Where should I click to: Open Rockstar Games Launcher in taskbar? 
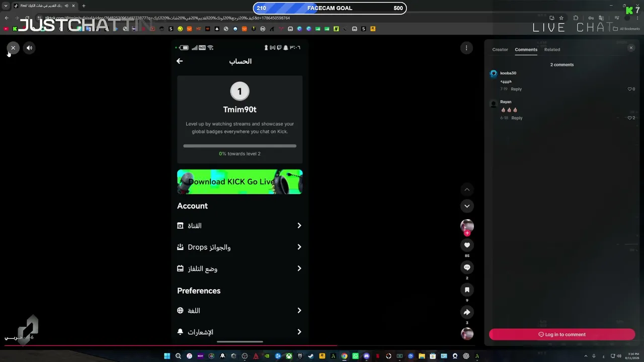tap(322, 356)
